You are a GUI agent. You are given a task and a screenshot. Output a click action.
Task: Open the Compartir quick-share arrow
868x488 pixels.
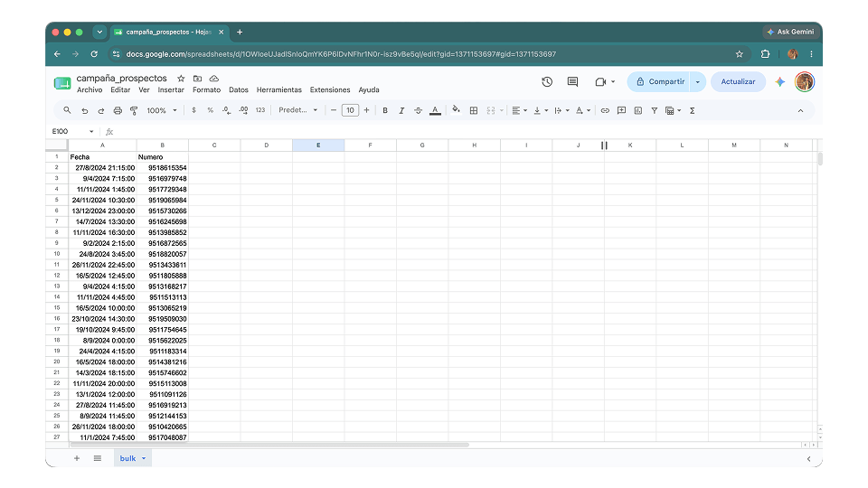697,82
